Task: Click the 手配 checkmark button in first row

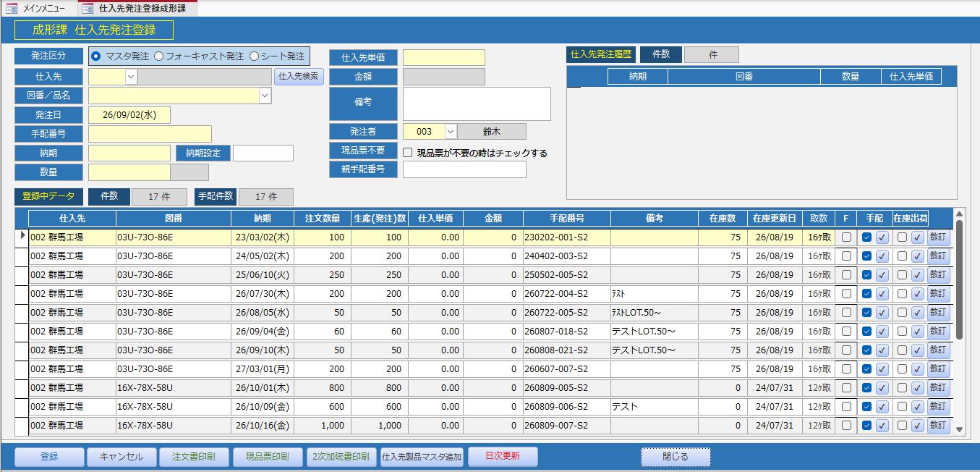Action: 882,237
